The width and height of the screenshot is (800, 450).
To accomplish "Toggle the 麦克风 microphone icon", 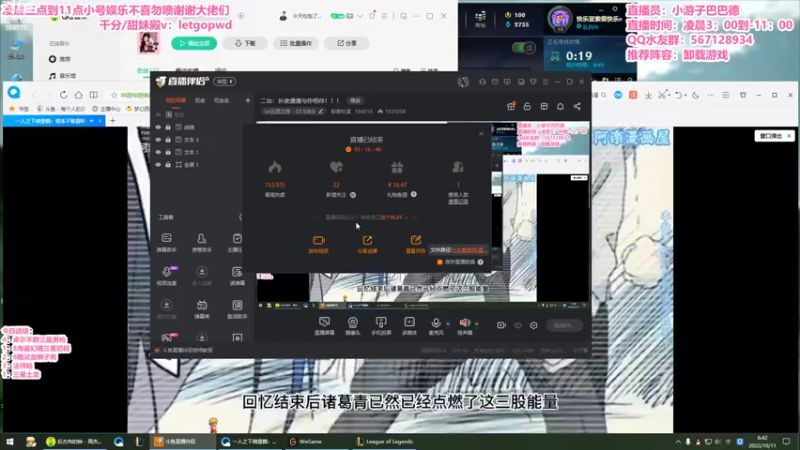I will [436, 325].
